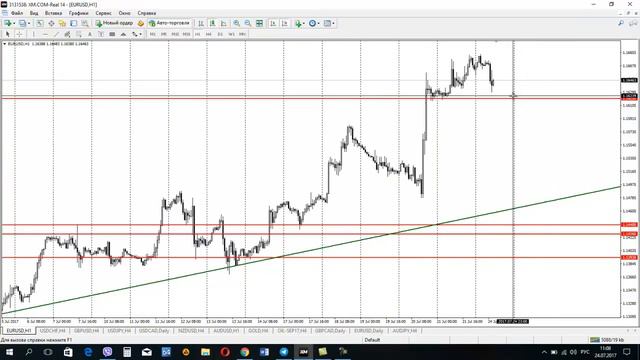Open the Сервис menu

103,13
